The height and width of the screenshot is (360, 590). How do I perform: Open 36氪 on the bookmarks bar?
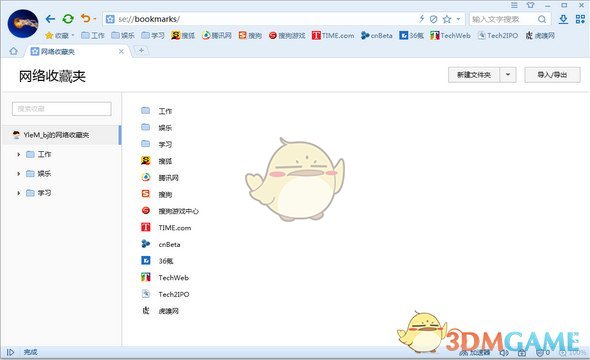tap(412, 36)
